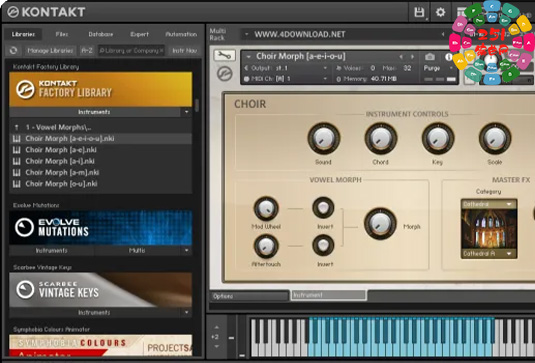Load Choir Morph [o-u].nki

[x=101, y=184]
